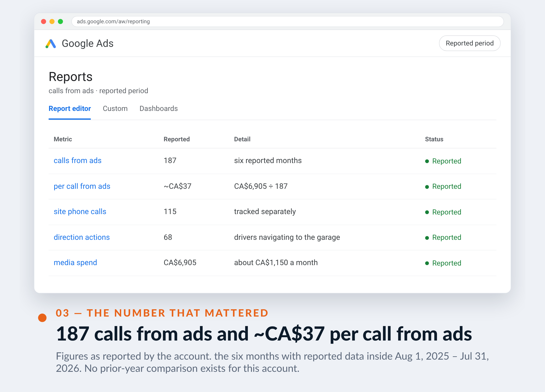Select the ~CA$37 reported value
Image resolution: width=545 pixels, height=392 pixels.
point(178,186)
